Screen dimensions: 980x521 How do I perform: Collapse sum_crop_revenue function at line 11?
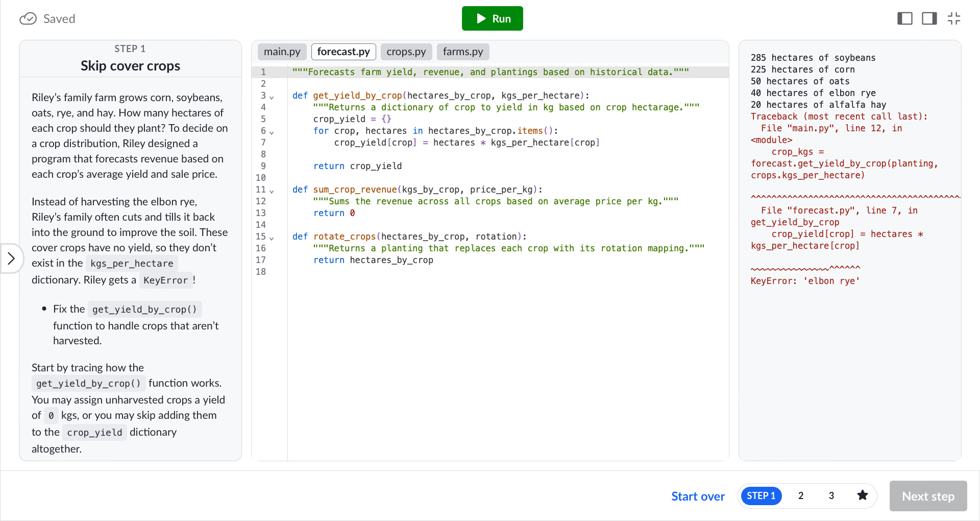(x=272, y=191)
